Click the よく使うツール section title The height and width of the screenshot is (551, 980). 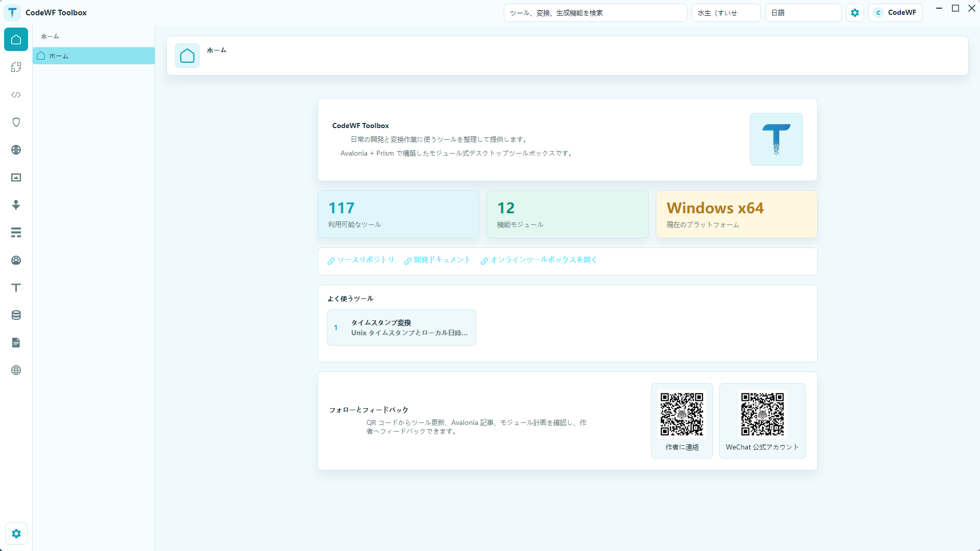pyautogui.click(x=350, y=298)
